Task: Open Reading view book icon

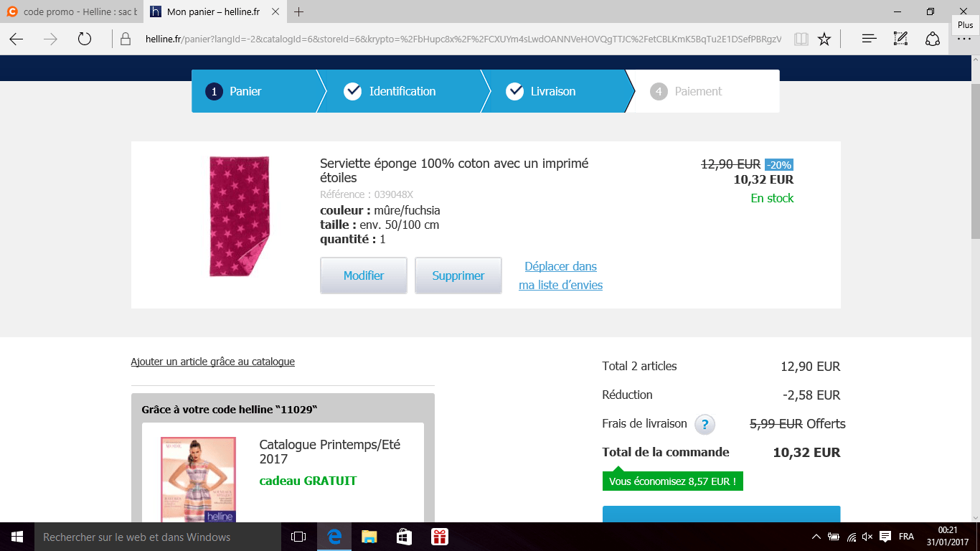Action: point(801,39)
